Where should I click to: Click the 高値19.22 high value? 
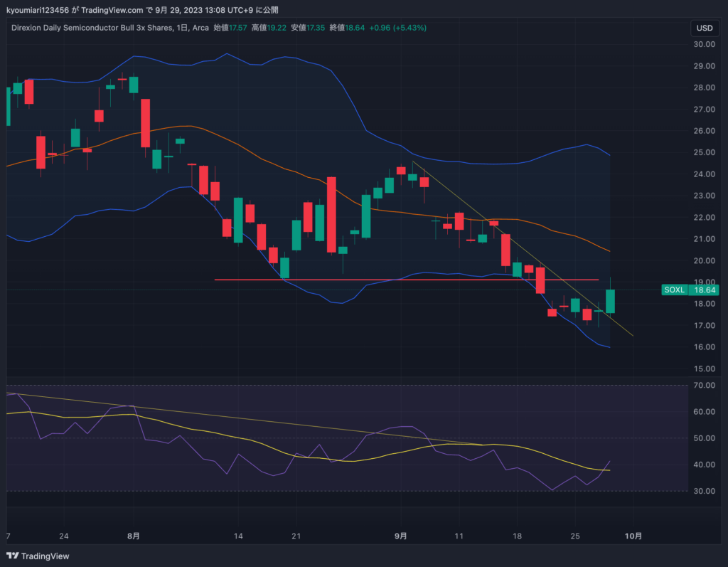269,28
